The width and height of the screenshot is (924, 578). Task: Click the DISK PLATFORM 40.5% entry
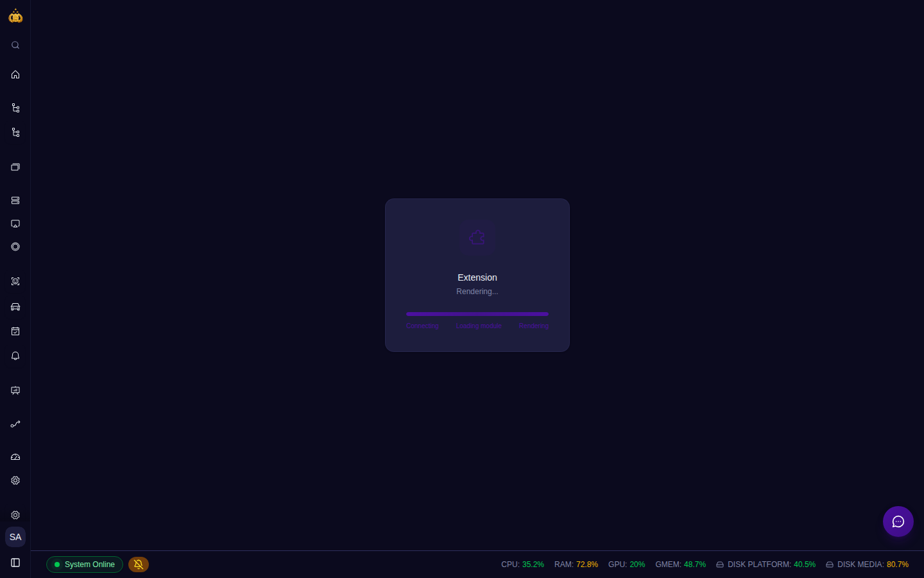point(766,565)
